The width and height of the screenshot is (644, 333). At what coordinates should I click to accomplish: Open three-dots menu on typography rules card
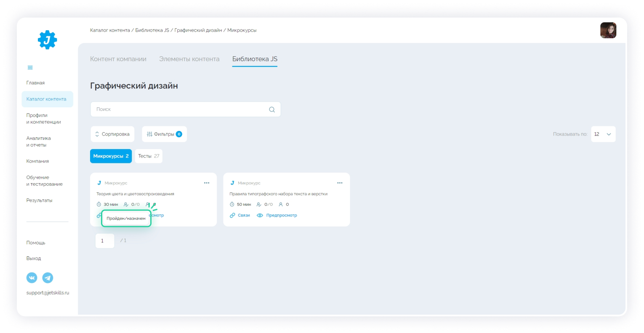340,183
